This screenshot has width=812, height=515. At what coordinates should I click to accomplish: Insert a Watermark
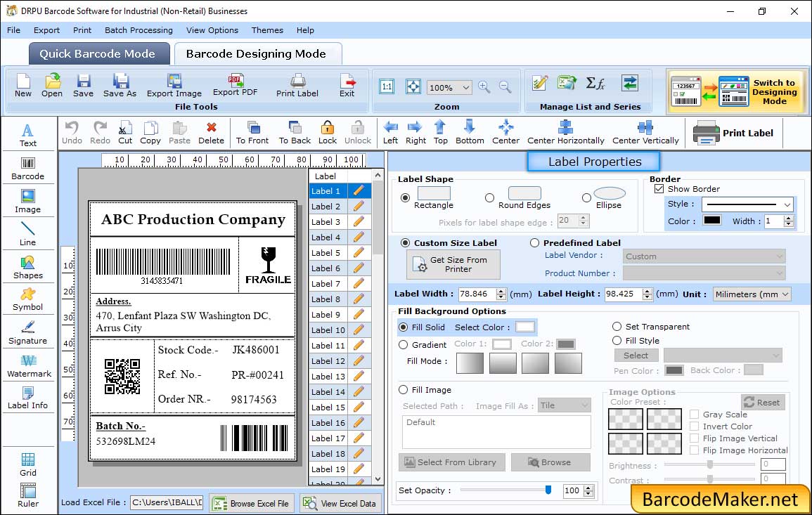[x=28, y=365]
